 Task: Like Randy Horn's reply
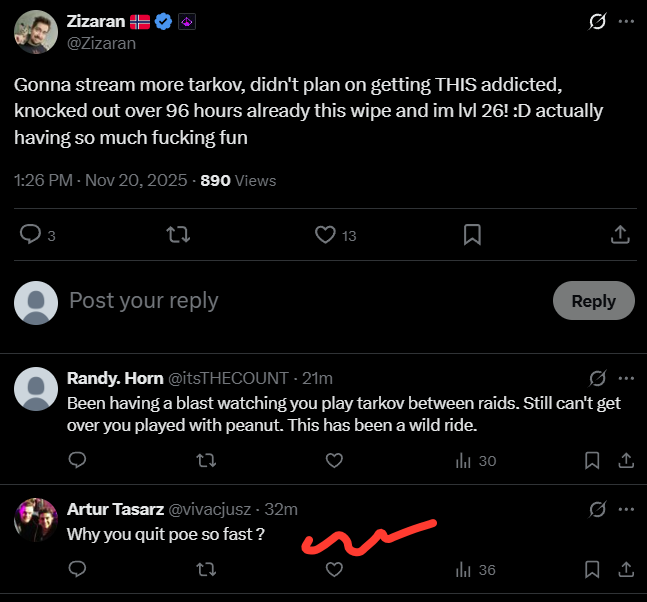[335, 461]
